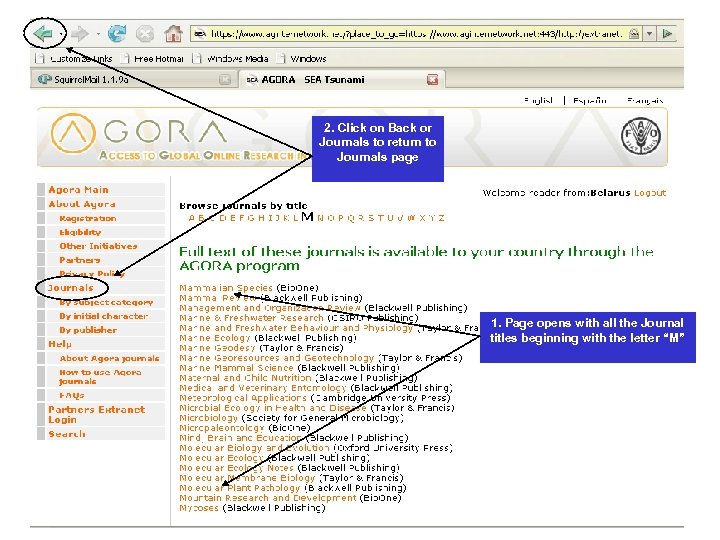Open About Agora journals sidebar item
Viewport: 720px width, 540px height.
pos(109,358)
